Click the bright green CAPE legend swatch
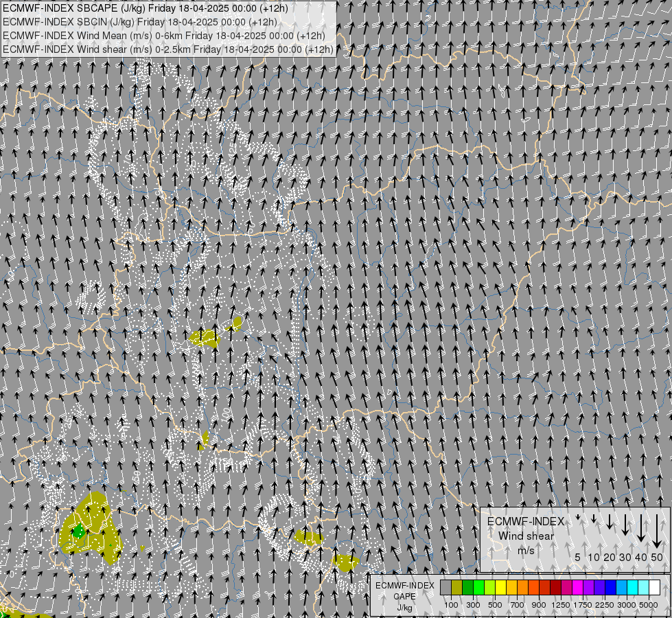The height and width of the screenshot is (618, 672). click(x=478, y=588)
